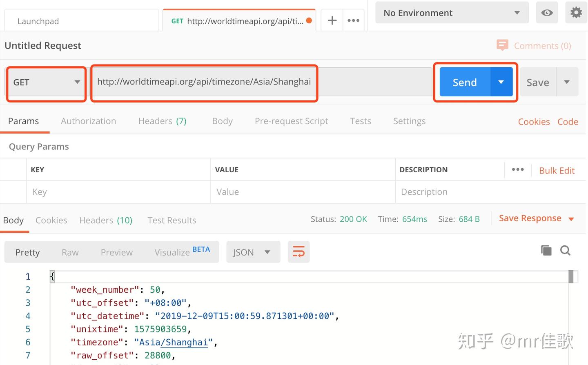The height and width of the screenshot is (365, 588).
Task: Open the Pre-request Script tab
Action: [x=292, y=121]
